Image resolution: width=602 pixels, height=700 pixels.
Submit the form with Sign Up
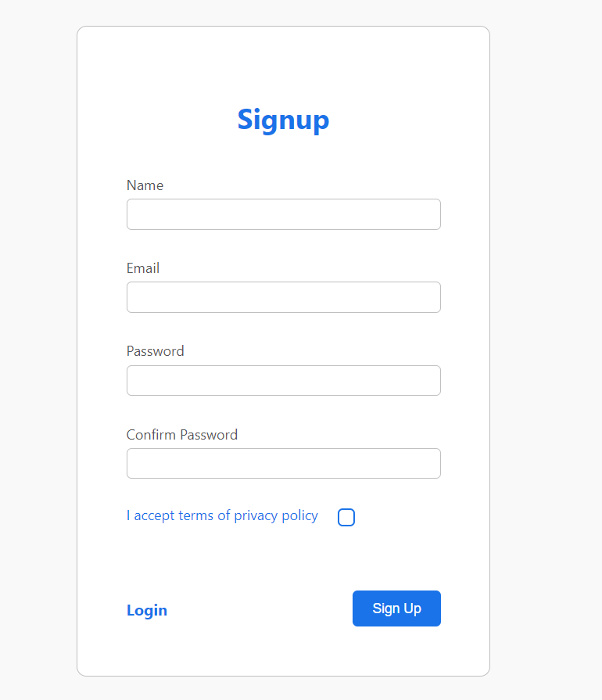click(396, 608)
